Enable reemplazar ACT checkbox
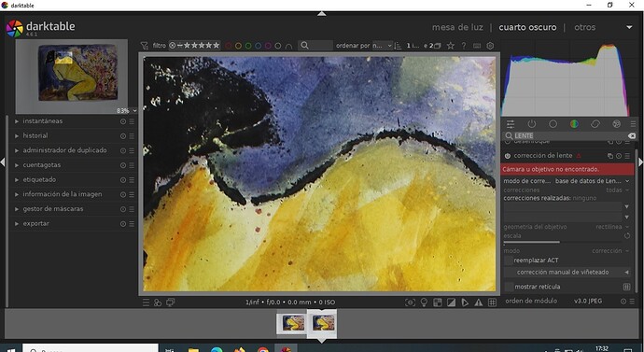Image resolution: width=644 pixels, height=352 pixels. coord(509,260)
